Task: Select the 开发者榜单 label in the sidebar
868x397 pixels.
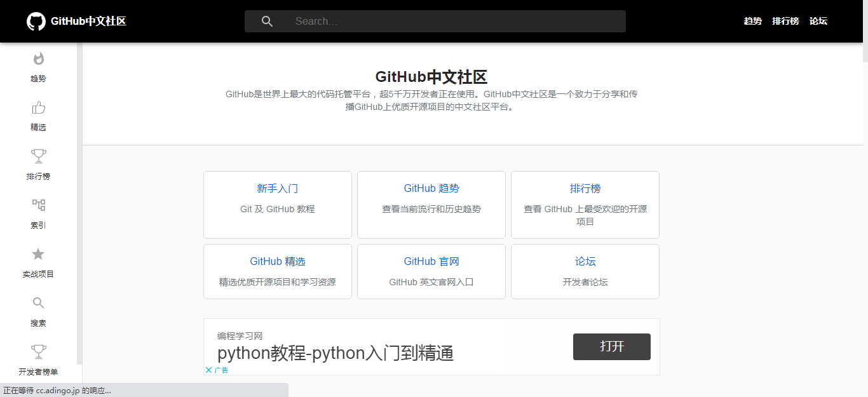Action: click(x=38, y=372)
